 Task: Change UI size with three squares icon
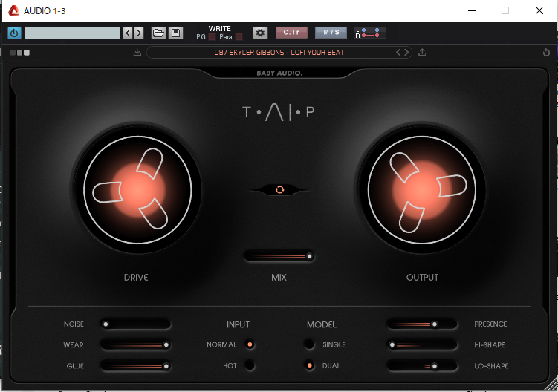(20, 53)
